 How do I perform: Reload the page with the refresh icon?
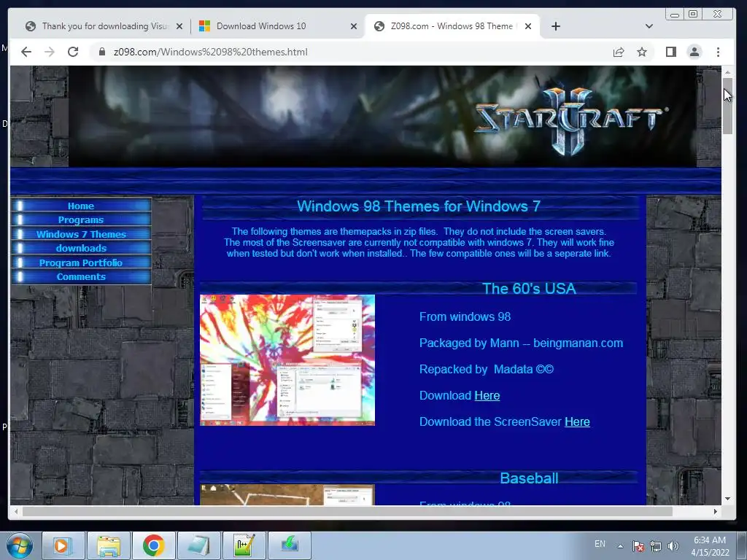point(73,52)
